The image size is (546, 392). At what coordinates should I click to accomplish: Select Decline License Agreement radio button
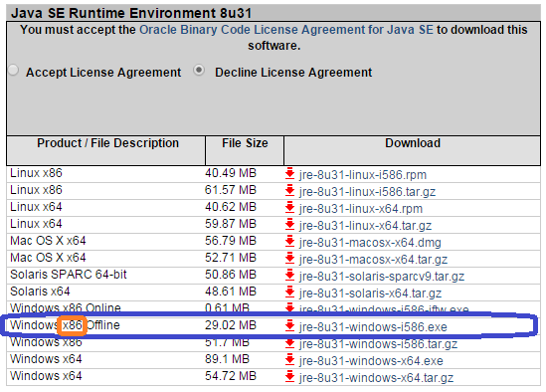tap(199, 71)
